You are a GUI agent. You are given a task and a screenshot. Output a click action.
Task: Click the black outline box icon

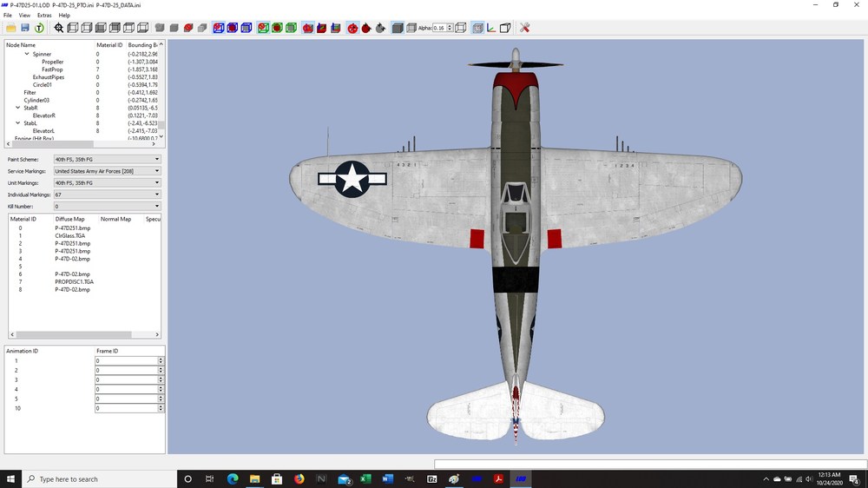tap(505, 28)
